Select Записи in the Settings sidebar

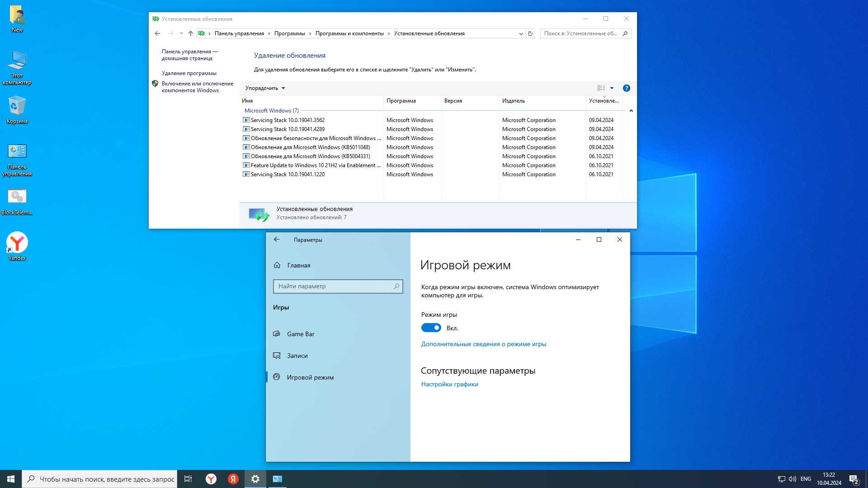(297, 356)
